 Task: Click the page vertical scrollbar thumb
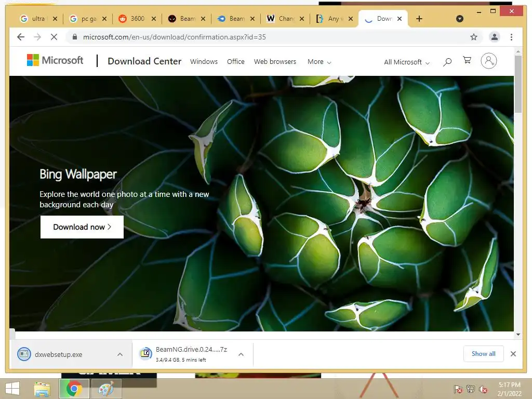(518, 84)
